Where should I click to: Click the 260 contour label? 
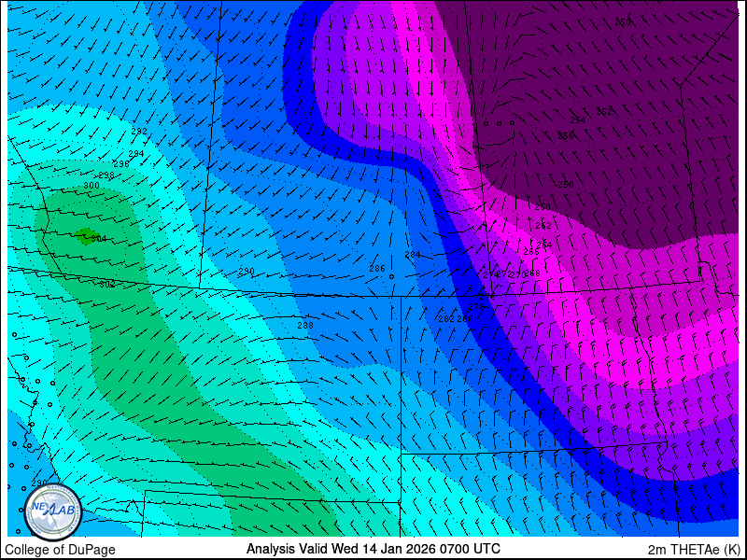pyautogui.click(x=543, y=206)
